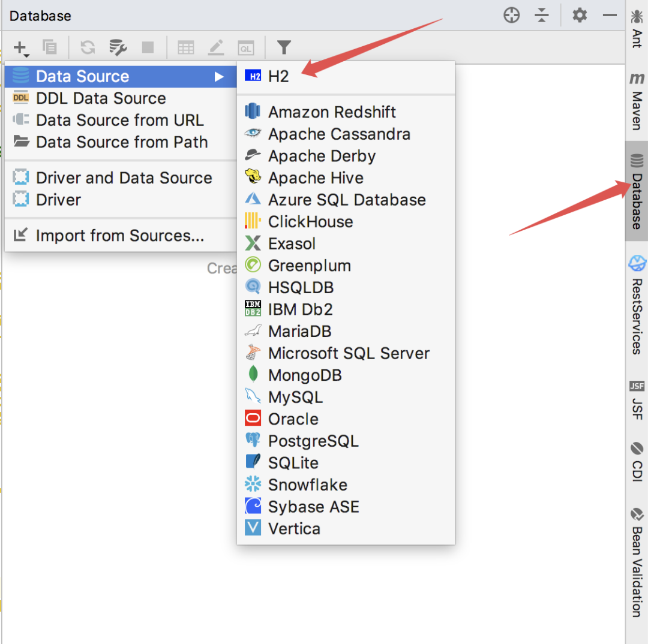Click the Stop square icon
Image resolution: width=648 pixels, height=644 pixels.
point(148,47)
